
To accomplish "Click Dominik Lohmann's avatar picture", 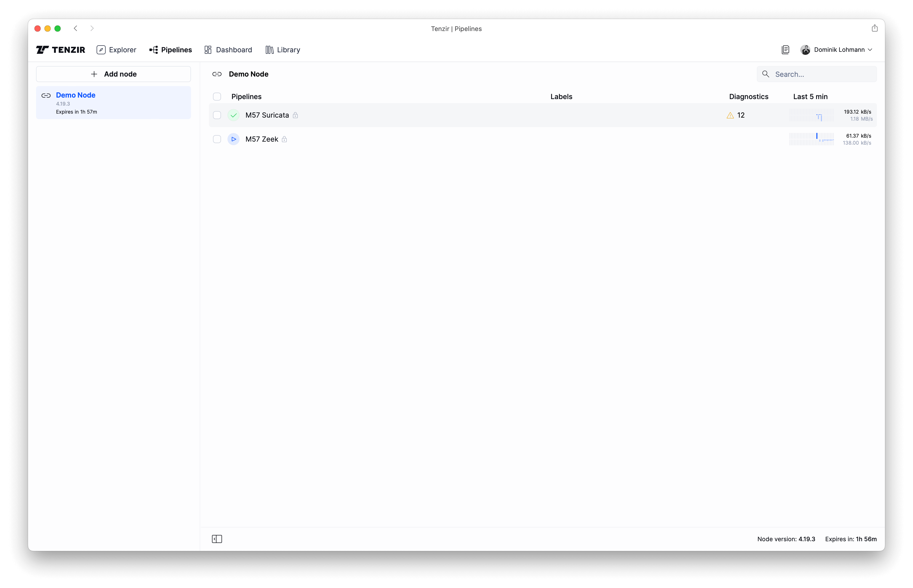I will pos(805,50).
